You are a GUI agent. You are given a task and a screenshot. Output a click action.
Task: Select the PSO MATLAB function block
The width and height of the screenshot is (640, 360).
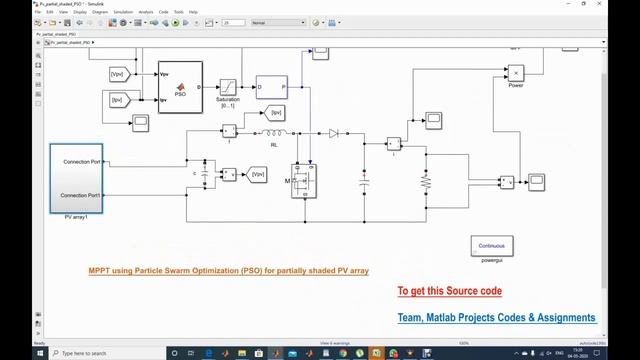180,87
